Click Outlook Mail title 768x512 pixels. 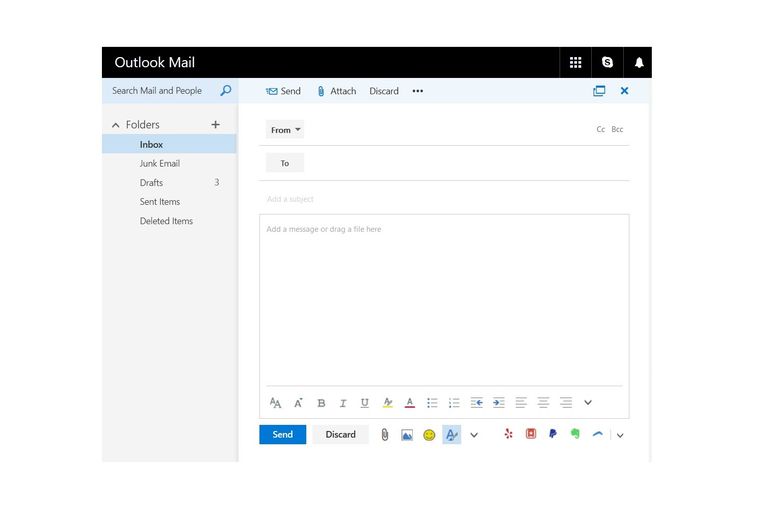point(155,62)
